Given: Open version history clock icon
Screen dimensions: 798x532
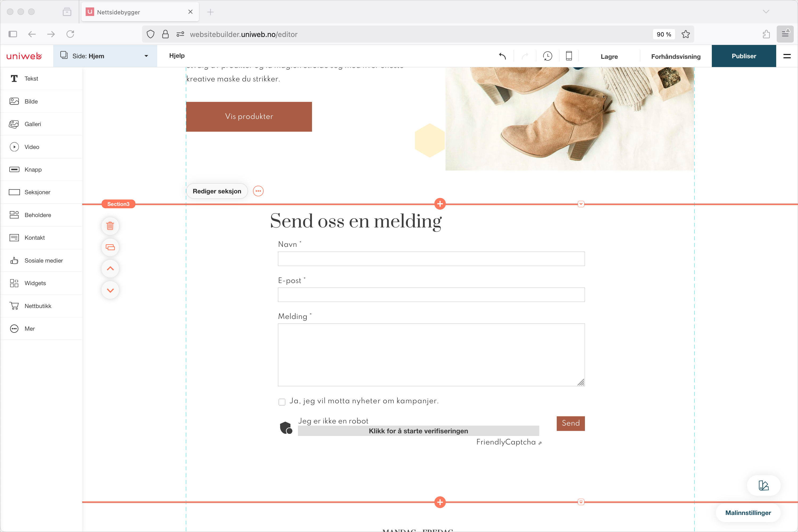Looking at the screenshot, I should coord(547,56).
